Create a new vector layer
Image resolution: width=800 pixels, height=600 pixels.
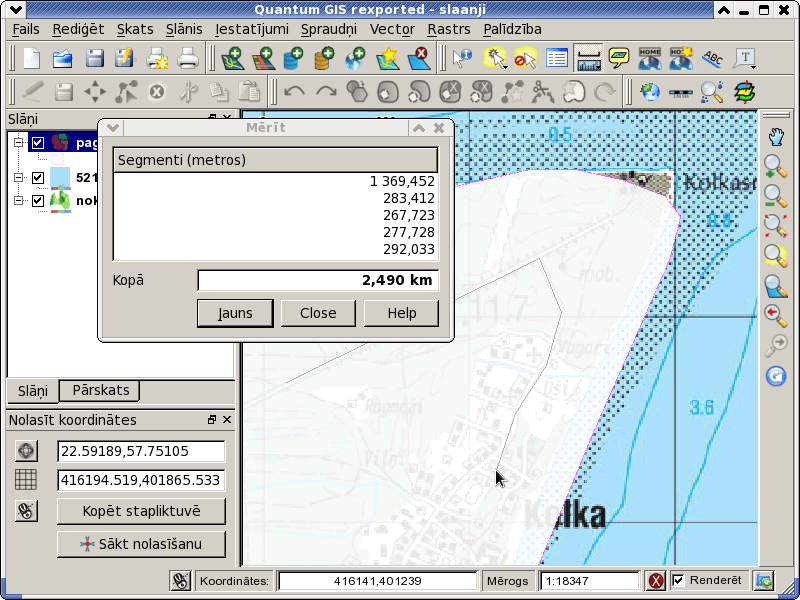(387, 58)
